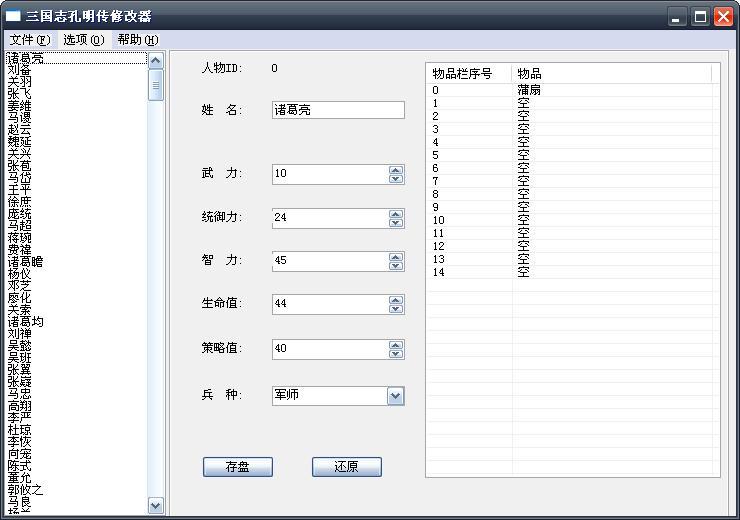Image resolution: width=740 pixels, height=520 pixels.
Task: Select 郭攸之 in the character list
Action: 25,490
